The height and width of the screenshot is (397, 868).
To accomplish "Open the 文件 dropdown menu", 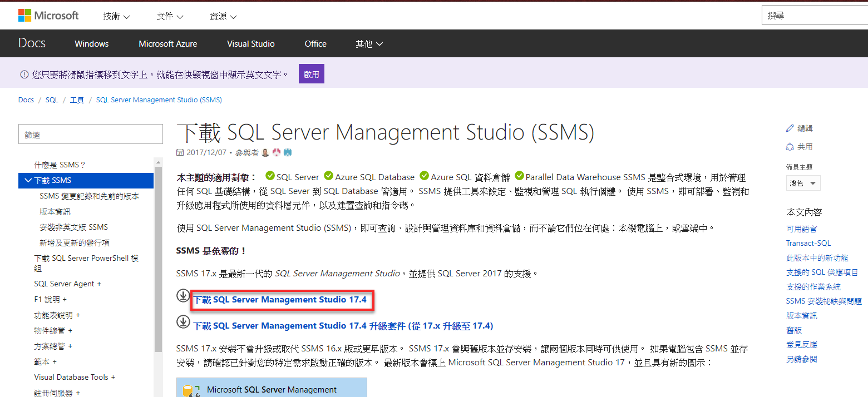I will click(x=170, y=16).
